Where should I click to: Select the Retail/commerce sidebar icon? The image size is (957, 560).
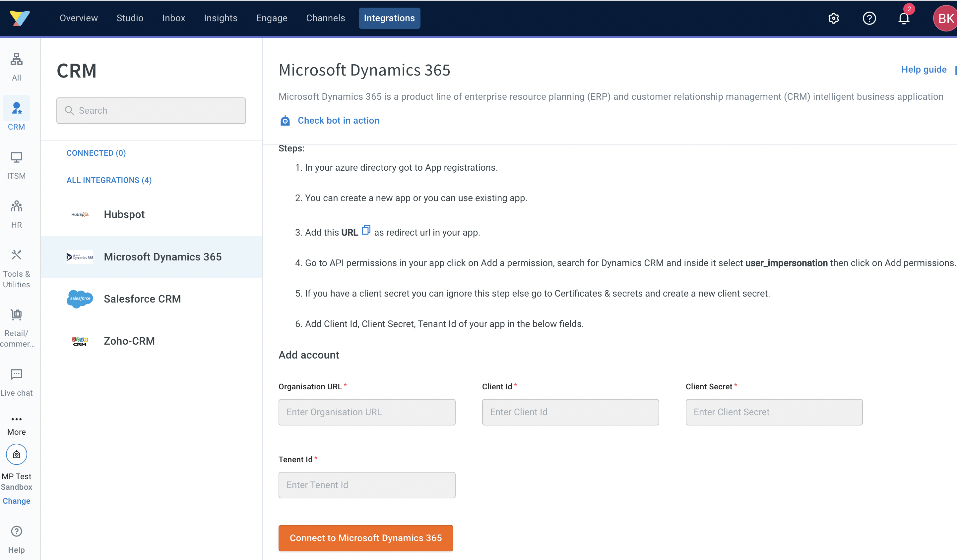16,314
